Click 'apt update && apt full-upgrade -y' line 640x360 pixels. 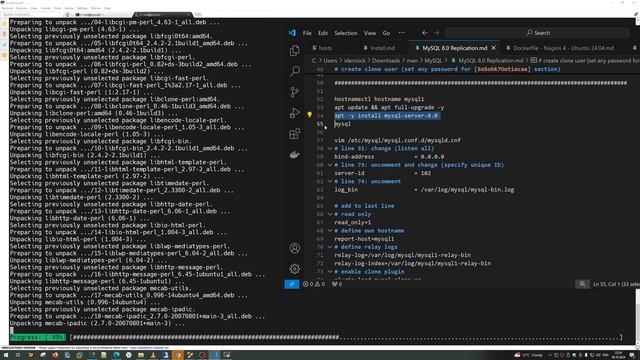pos(389,107)
